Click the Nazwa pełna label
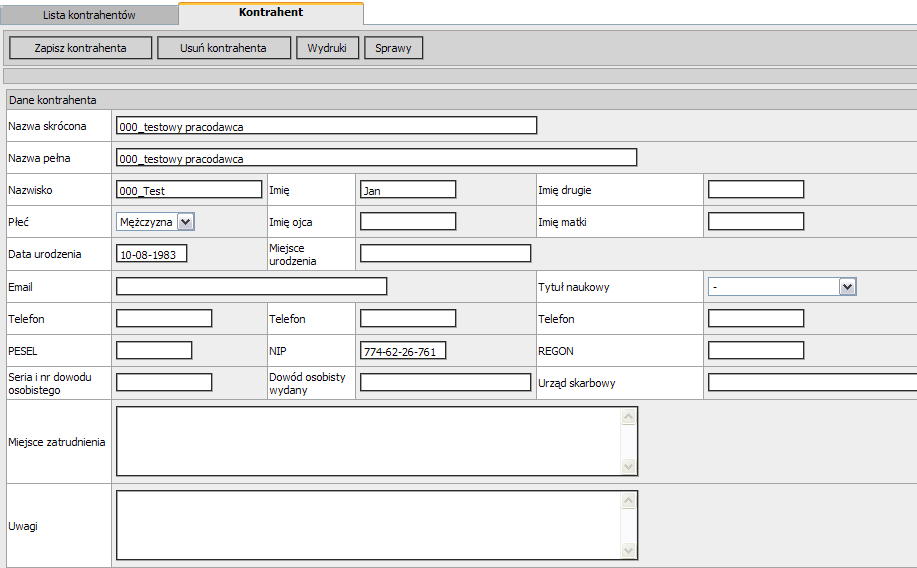This screenshot has height=568, width=917. click(x=39, y=159)
